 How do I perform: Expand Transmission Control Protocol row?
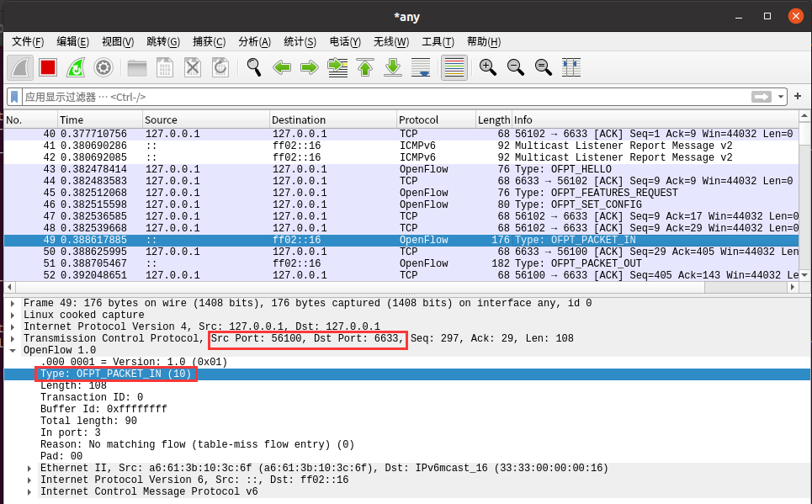click(13, 339)
